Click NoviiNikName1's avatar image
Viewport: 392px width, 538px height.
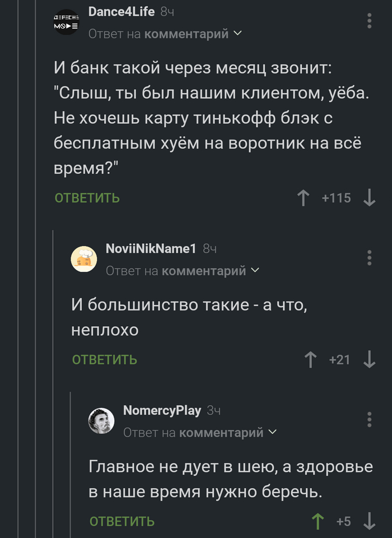point(85,259)
